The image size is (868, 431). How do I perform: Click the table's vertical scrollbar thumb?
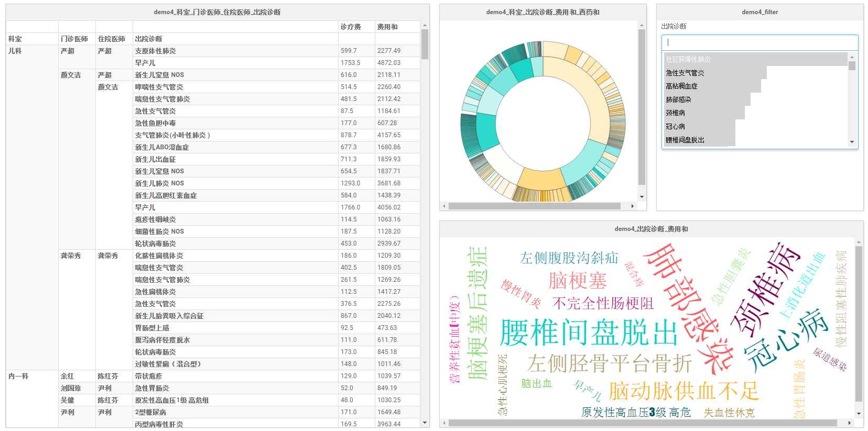pyautogui.click(x=425, y=44)
